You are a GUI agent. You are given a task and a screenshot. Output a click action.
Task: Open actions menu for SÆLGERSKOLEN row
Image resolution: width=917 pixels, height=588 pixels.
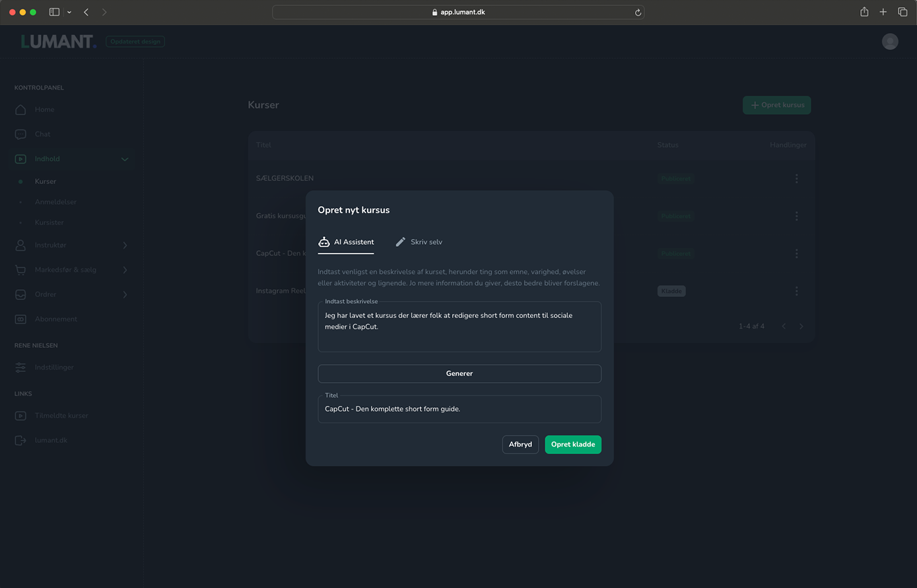796,179
